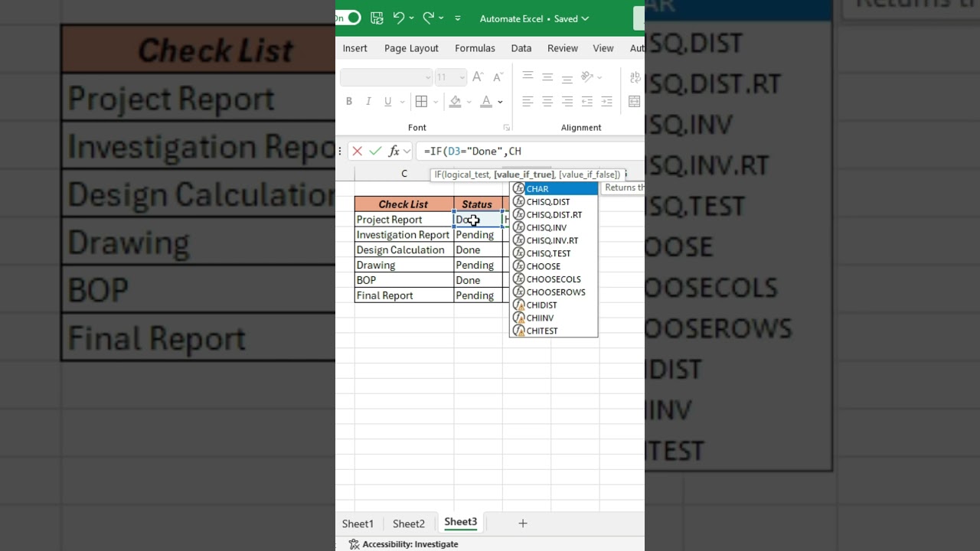Screen dimensions: 980x551
Task: Click the Orientation text-angle icon
Action: pyautogui.click(x=587, y=77)
